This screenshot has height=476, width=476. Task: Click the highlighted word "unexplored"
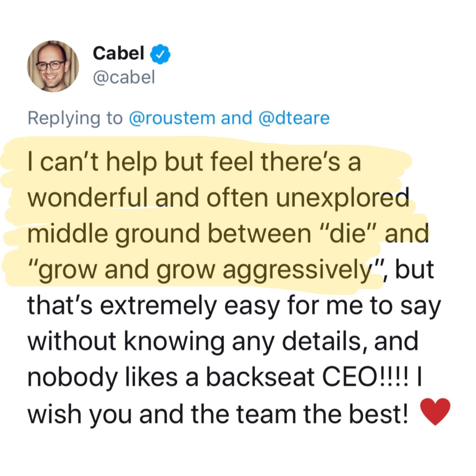pos(342,198)
